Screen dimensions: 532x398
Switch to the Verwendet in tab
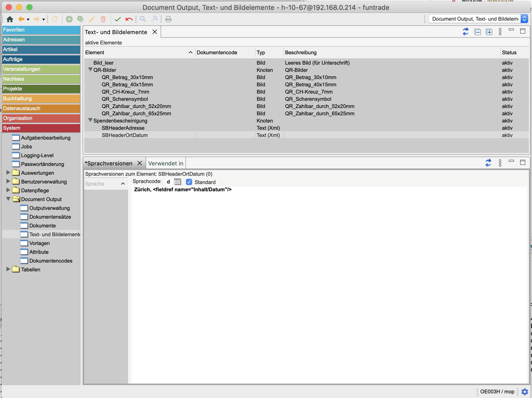click(x=166, y=163)
